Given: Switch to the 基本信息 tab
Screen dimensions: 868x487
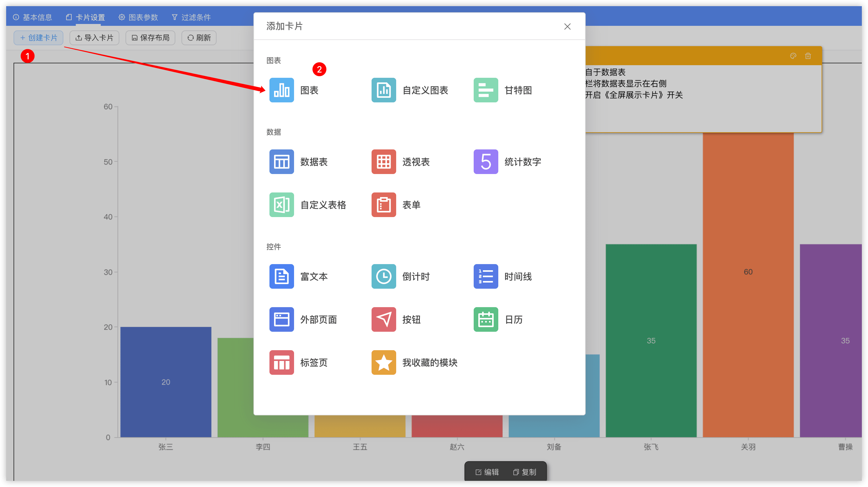Looking at the screenshot, I should tap(33, 17).
